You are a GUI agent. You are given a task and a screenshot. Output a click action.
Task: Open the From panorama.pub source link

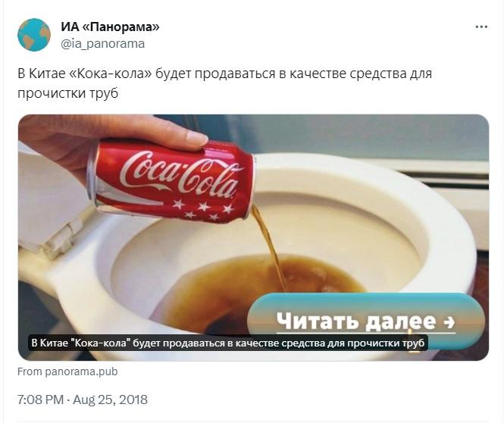pos(67,371)
